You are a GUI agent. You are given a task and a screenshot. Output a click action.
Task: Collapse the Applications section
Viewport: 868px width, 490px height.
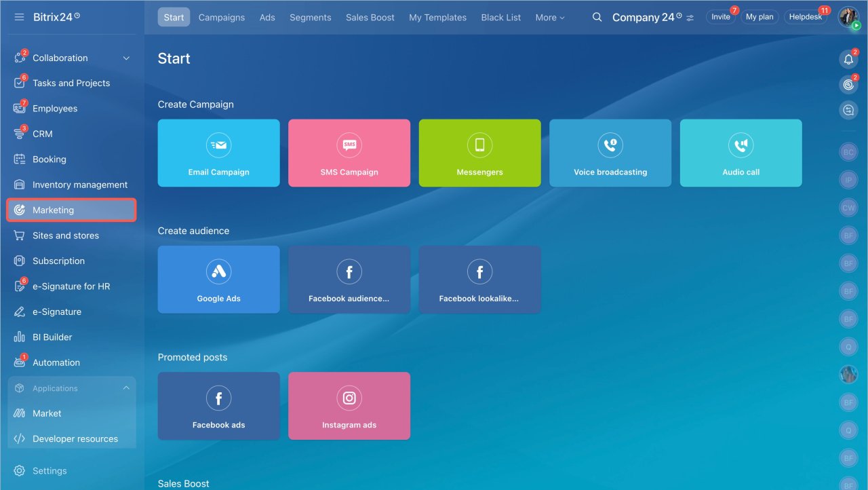coord(126,388)
